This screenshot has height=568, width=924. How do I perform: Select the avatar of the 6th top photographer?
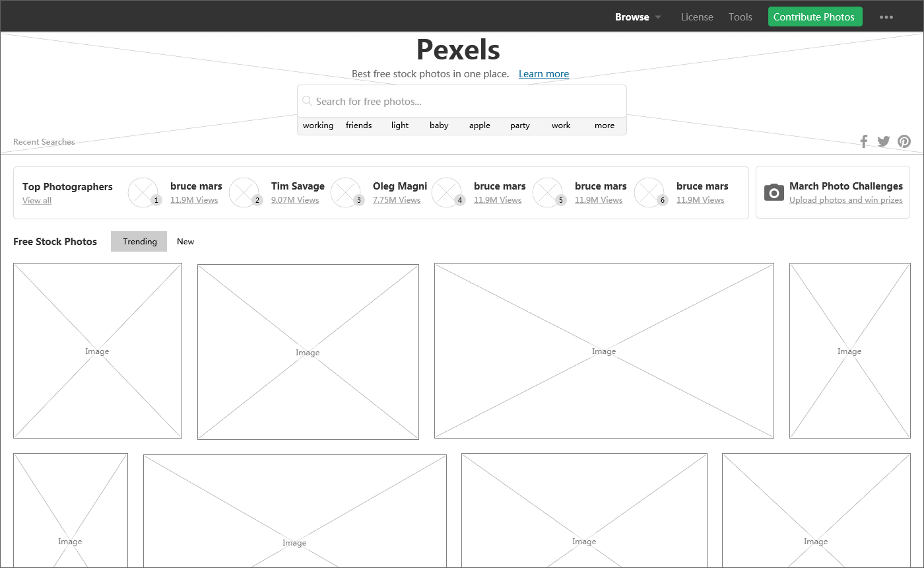(x=650, y=192)
